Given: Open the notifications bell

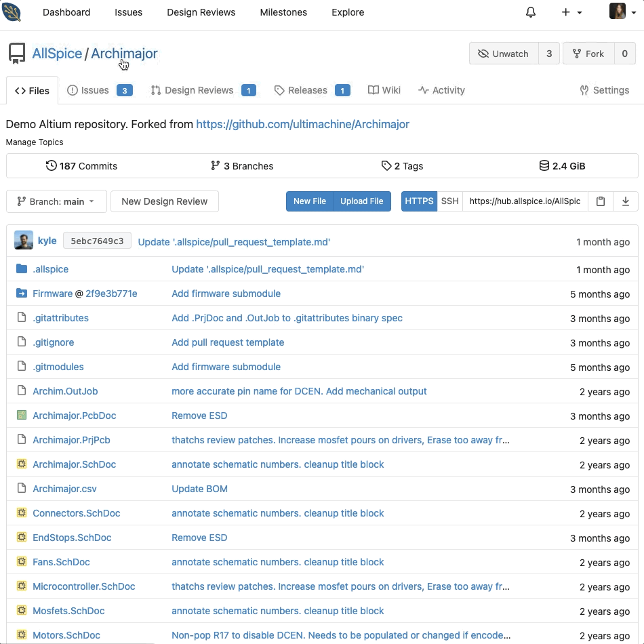Looking at the screenshot, I should point(531,12).
